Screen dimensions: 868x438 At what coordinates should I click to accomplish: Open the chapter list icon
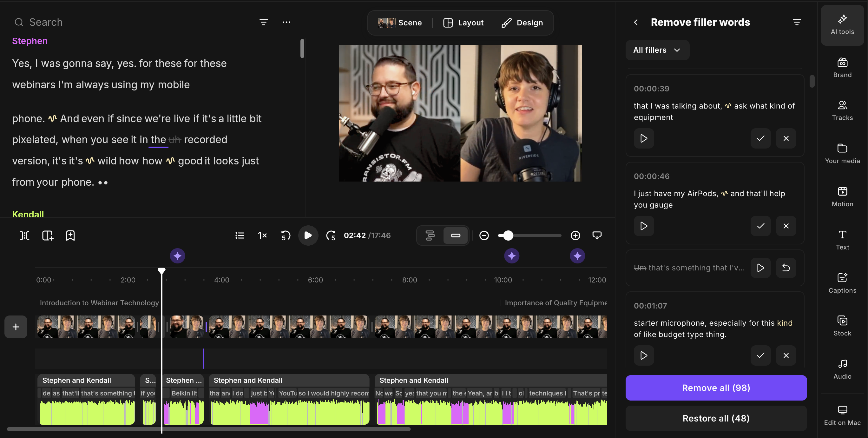[240, 236]
